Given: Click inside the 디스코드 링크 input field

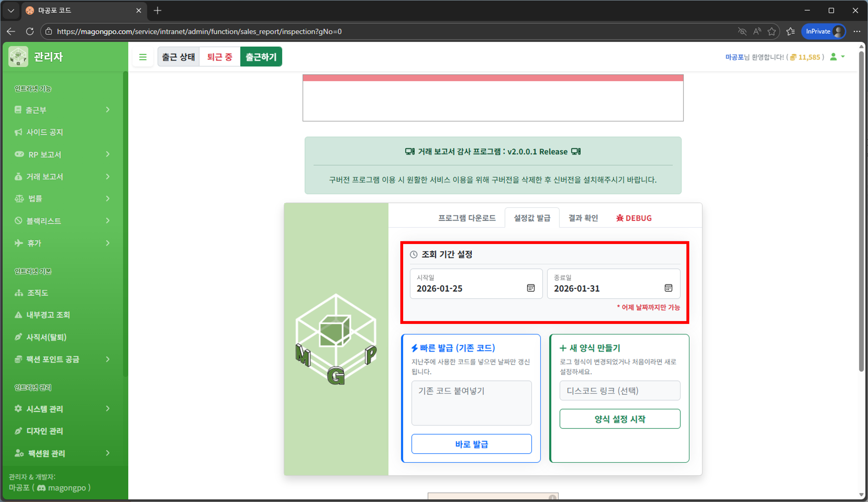Looking at the screenshot, I should [620, 390].
